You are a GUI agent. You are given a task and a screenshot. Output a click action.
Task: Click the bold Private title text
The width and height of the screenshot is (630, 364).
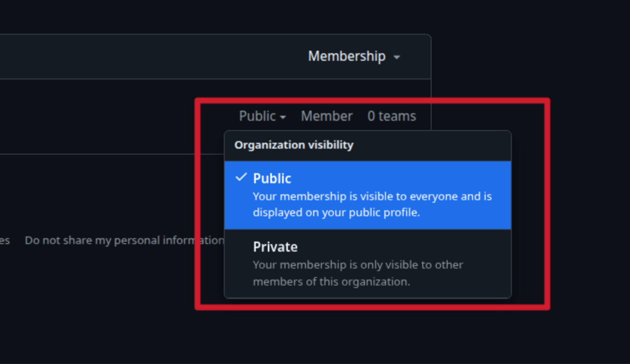275,247
